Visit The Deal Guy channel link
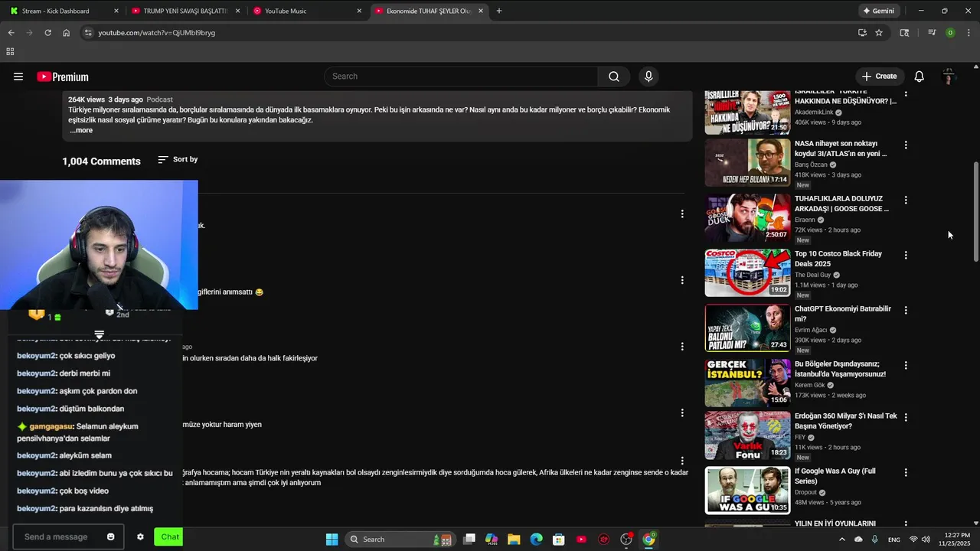The width and height of the screenshot is (980, 551). (x=812, y=275)
